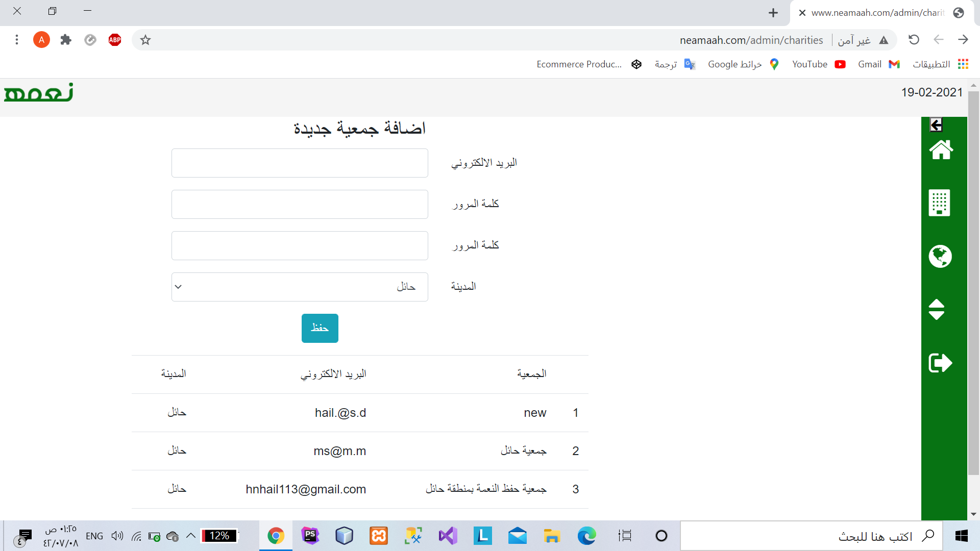Click the logout icon in sidebar
Image resolution: width=980 pixels, height=551 pixels.
(x=940, y=363)
